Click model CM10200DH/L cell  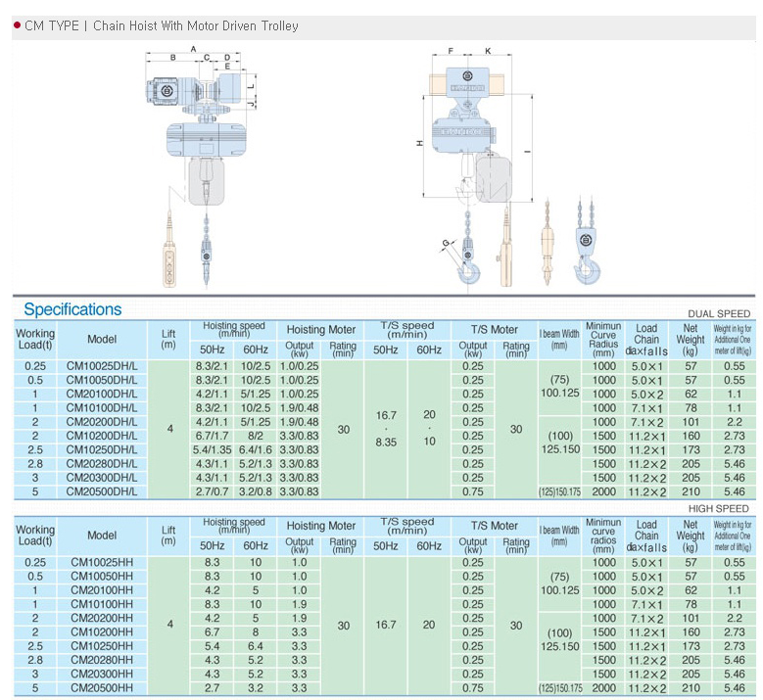[102, 436]
